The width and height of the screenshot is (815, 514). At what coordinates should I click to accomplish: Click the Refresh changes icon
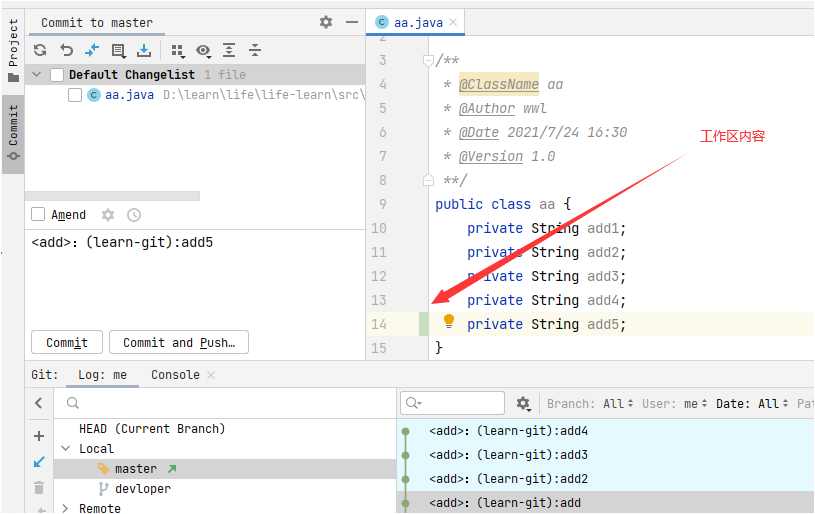point(40,50)
